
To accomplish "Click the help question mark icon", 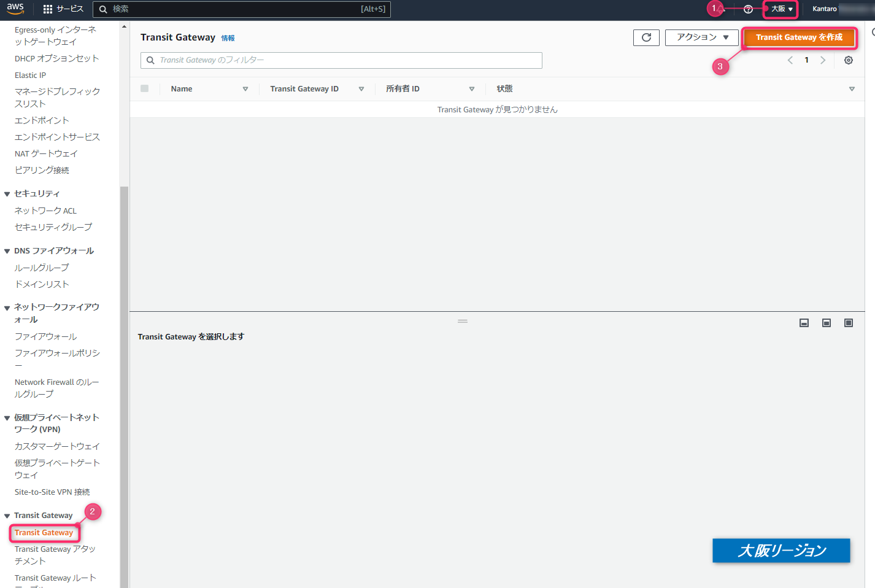I will [748, 9].
